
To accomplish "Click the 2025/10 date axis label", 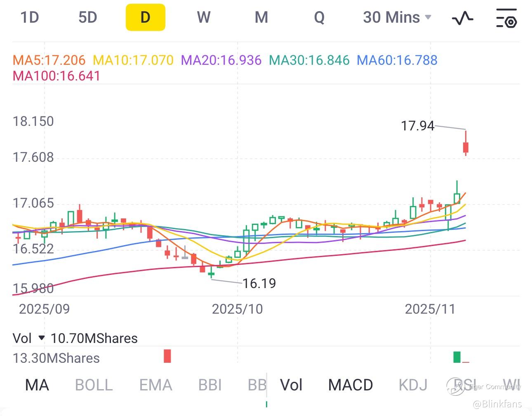I will pyautogui.click(x=237, y=309).
